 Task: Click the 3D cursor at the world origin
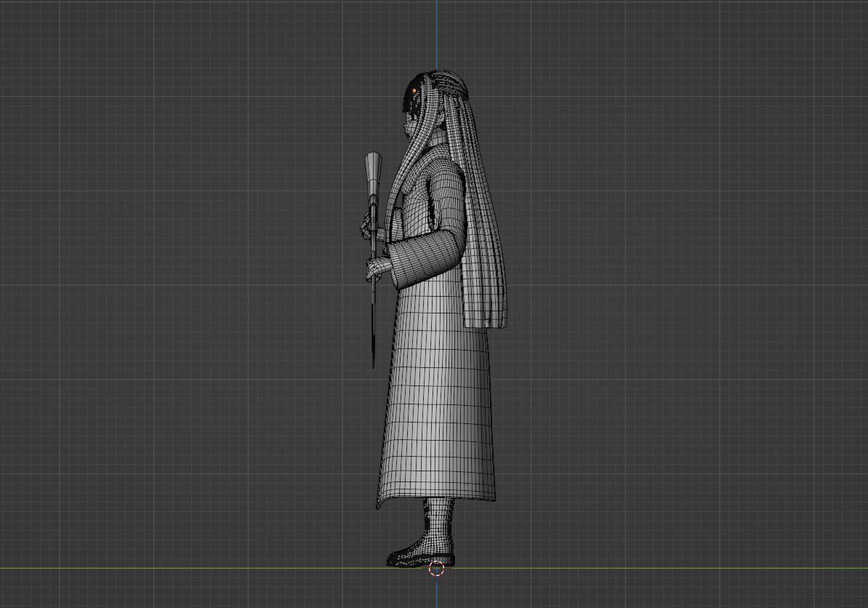pos(436,568)
